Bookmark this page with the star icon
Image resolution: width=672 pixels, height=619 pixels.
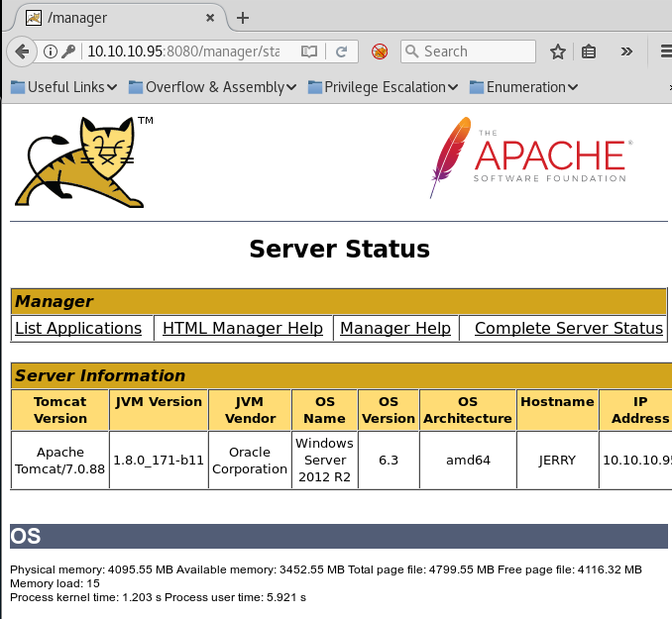557,52
